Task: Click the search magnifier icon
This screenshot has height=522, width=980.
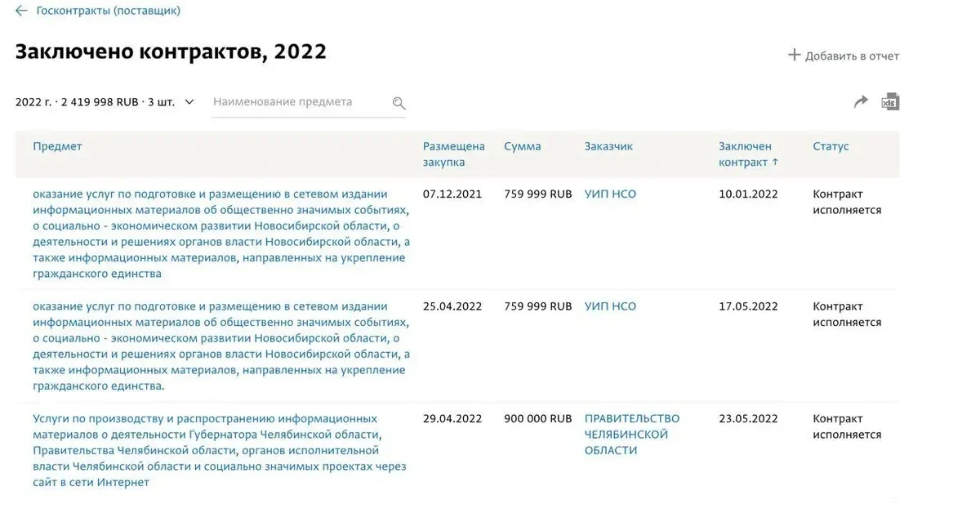Action: tap(399, 103)
